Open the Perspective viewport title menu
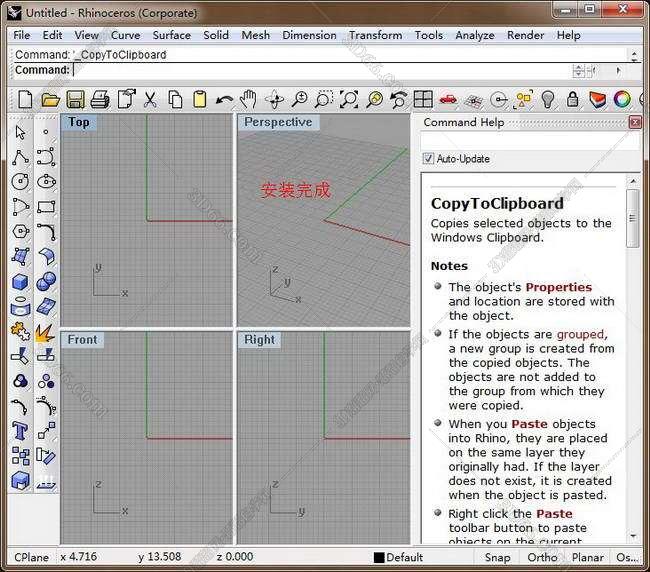This screenshot has height=572, width=650. point(278,122)
